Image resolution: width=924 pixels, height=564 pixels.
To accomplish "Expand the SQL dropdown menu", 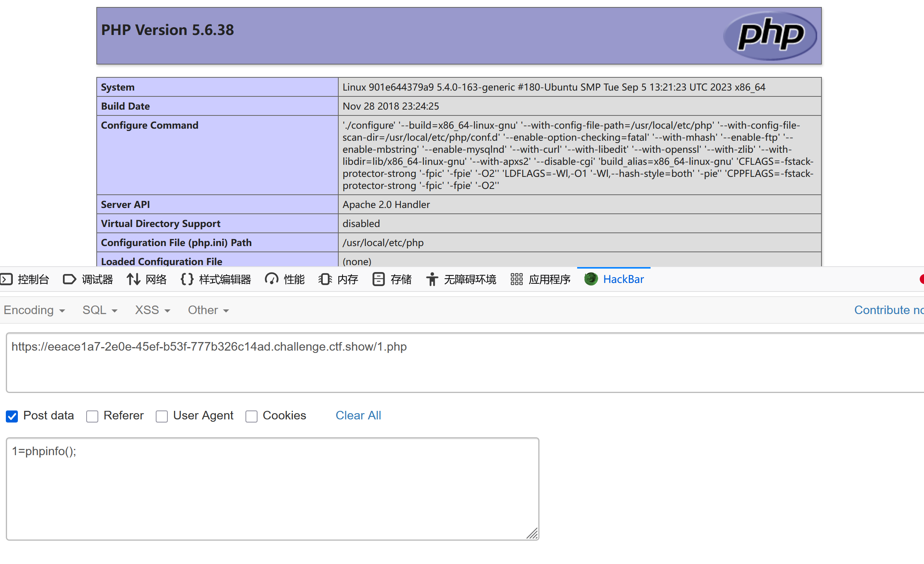I will [100, 310].
